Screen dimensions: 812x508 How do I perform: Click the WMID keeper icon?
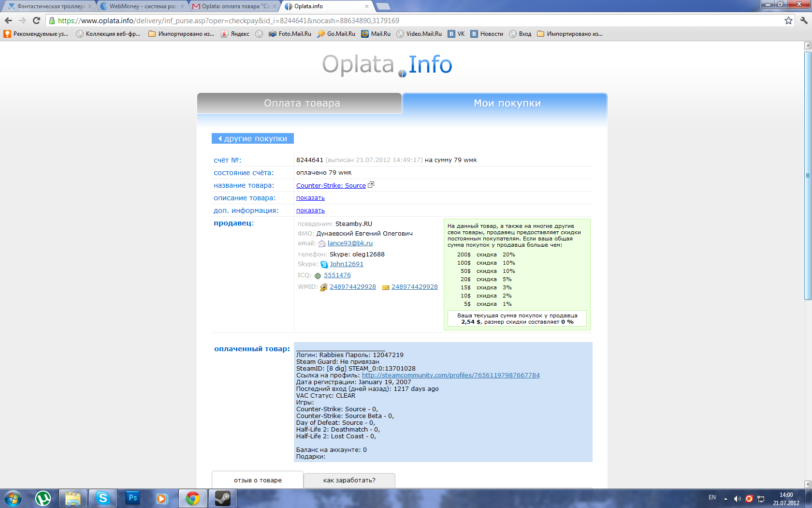click(324, 287)
